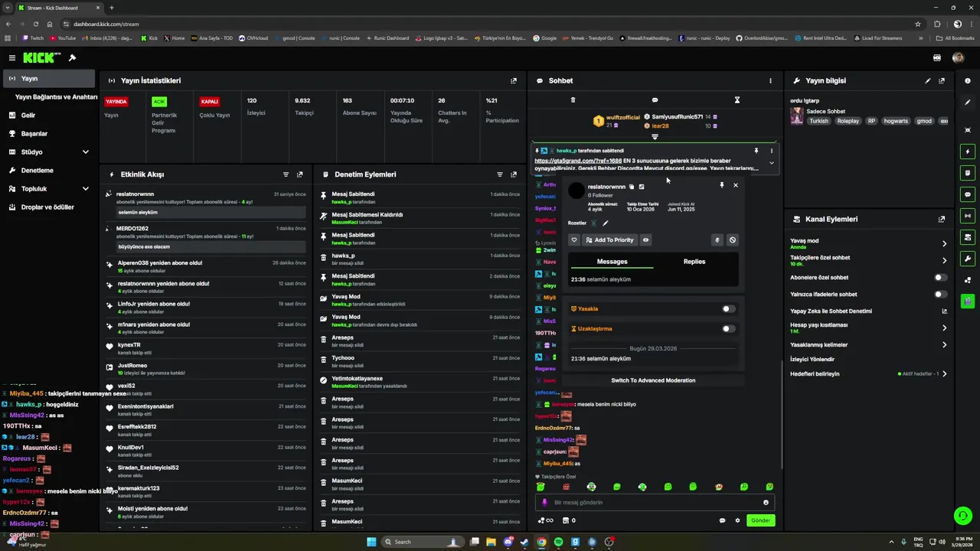Open chat settings gear near Gönder
This screenshot has height=551, width=980.
pos(737,520)
